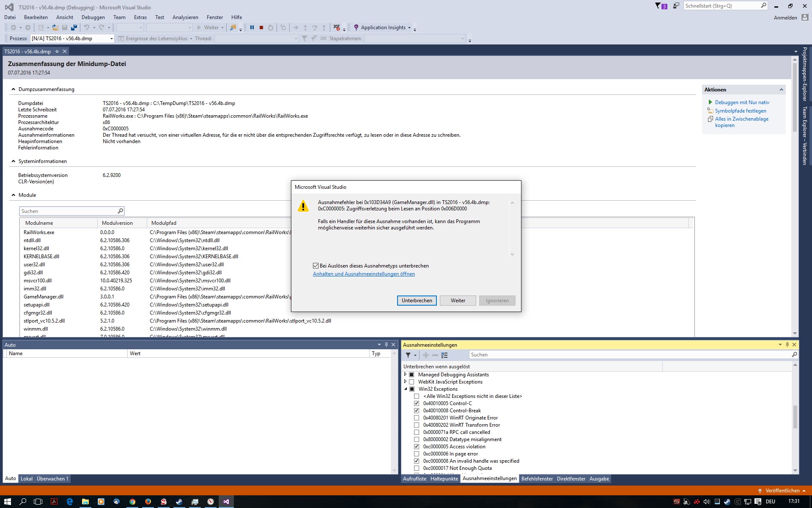This screenshot has height=508, width=812.
Task: Click the Steam icon in the taskbar
Action: pyautogui.click(x=179, y=502)
